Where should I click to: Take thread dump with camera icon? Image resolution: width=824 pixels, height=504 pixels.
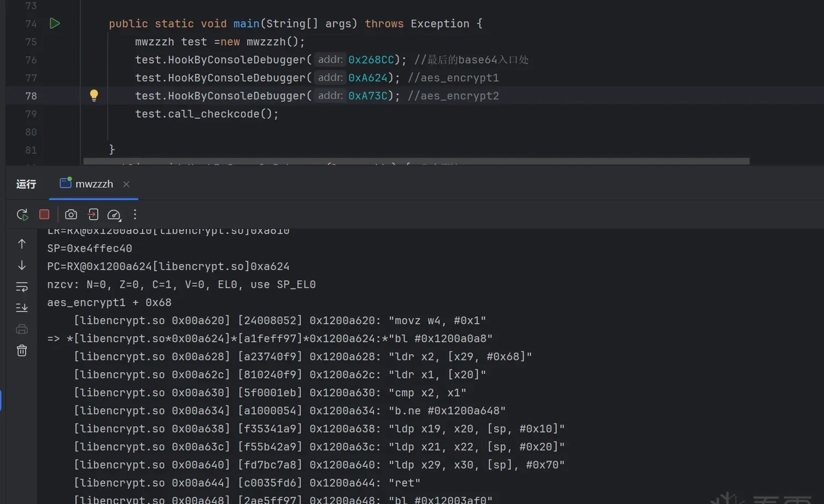[x=71, y=214]
